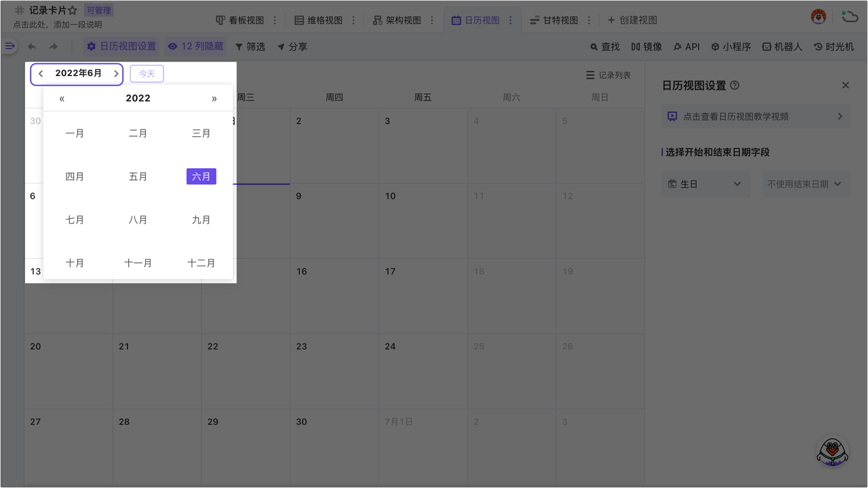Click the 今天 button
Screen dimensions: 868x488
pos(146,74)
